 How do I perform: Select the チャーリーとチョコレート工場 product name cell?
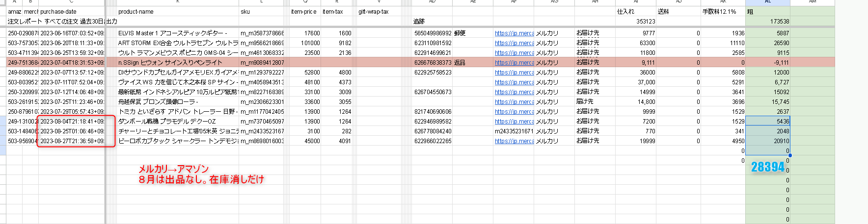[178, 131]
